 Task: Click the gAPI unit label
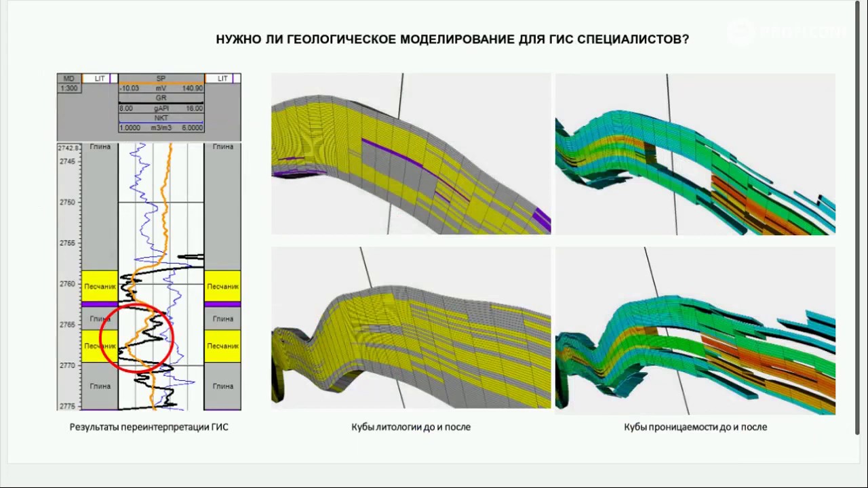point(160,108)
